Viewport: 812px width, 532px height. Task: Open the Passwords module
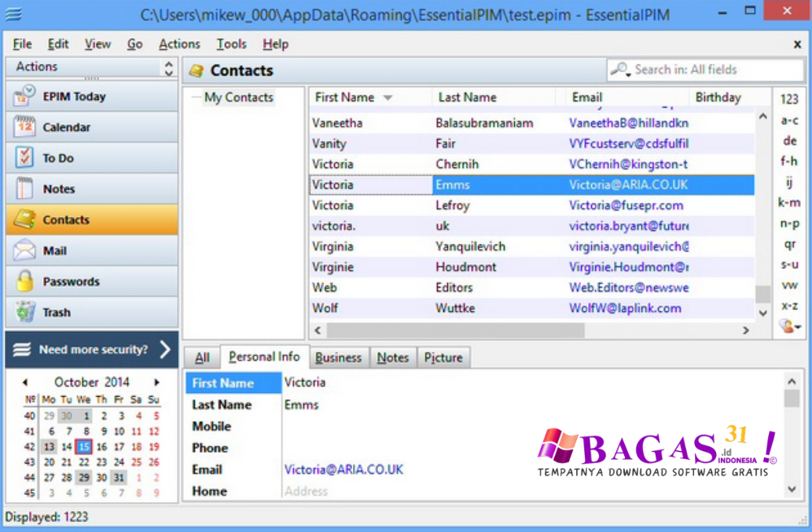[x=92, y=281]
